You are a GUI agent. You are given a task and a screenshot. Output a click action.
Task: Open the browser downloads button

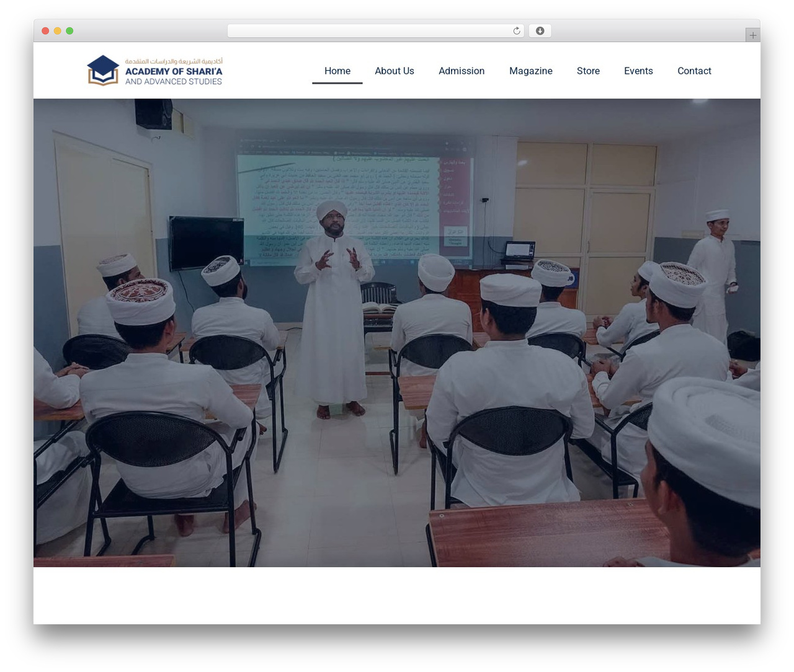(x=540, y=31)
